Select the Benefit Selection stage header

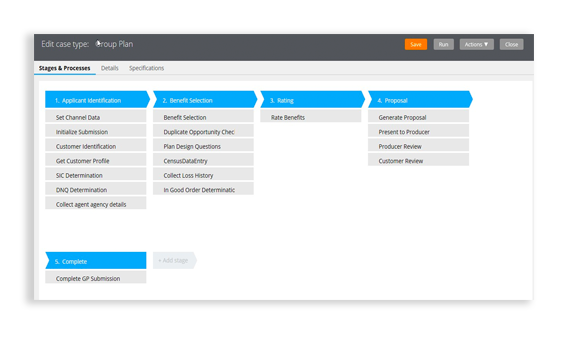(205, 100)
